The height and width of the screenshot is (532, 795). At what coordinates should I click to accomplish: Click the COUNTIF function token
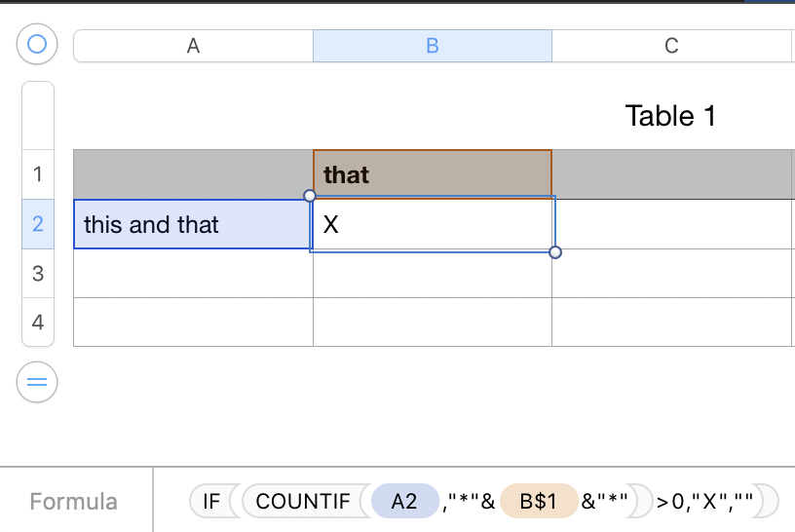[302, 502]
